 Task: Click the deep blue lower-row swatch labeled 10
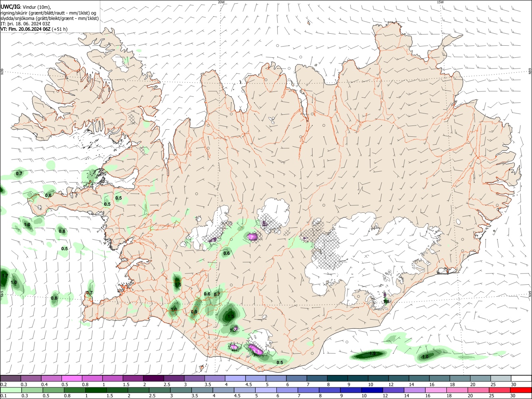(x=372, y=390)
